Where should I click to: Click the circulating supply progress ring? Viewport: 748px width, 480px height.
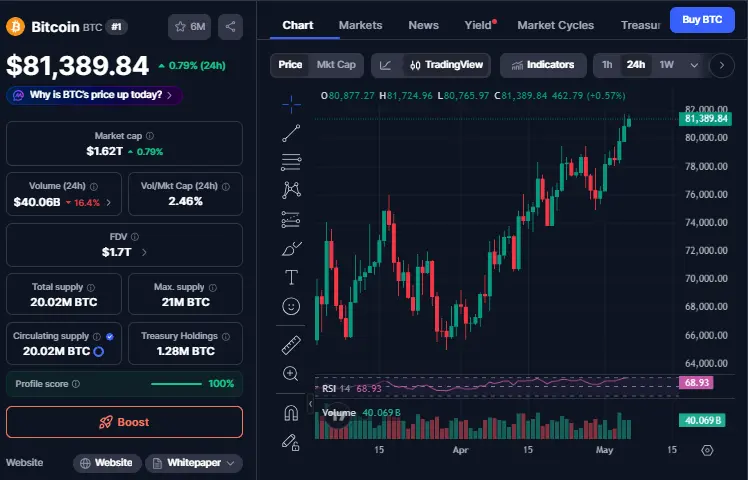[99, 352]
